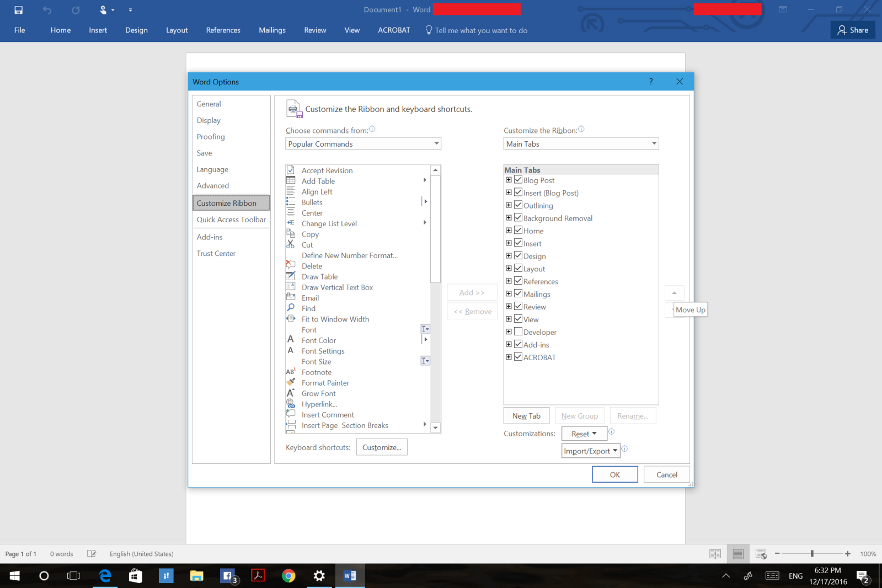Image resolution: width=882 pixels, height=588 pixels.
Task: Open the Touch/Mouse mode icon
Action: [103, 10]
